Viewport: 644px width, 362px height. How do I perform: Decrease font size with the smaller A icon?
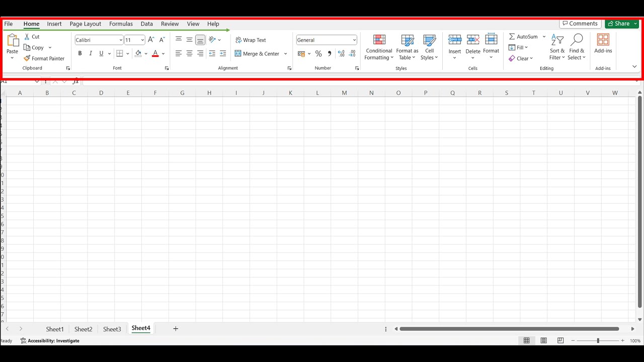(x=162, y=40)
